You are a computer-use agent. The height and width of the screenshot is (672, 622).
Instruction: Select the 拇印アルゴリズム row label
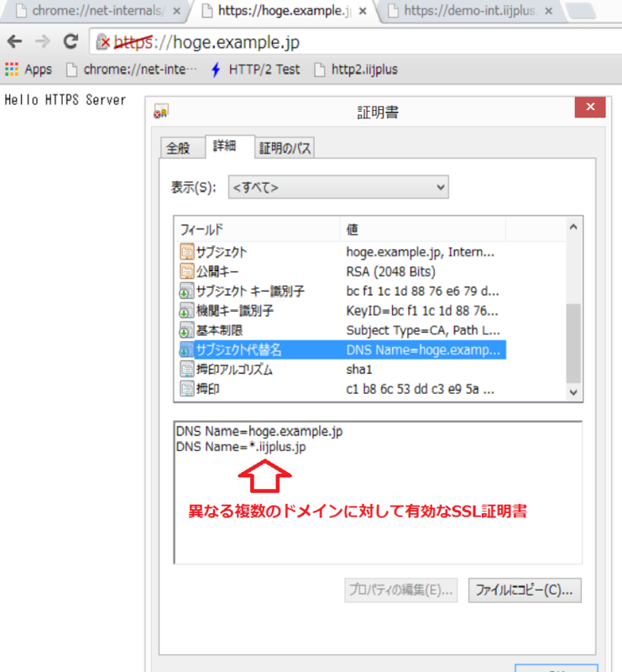coord(234,370)
